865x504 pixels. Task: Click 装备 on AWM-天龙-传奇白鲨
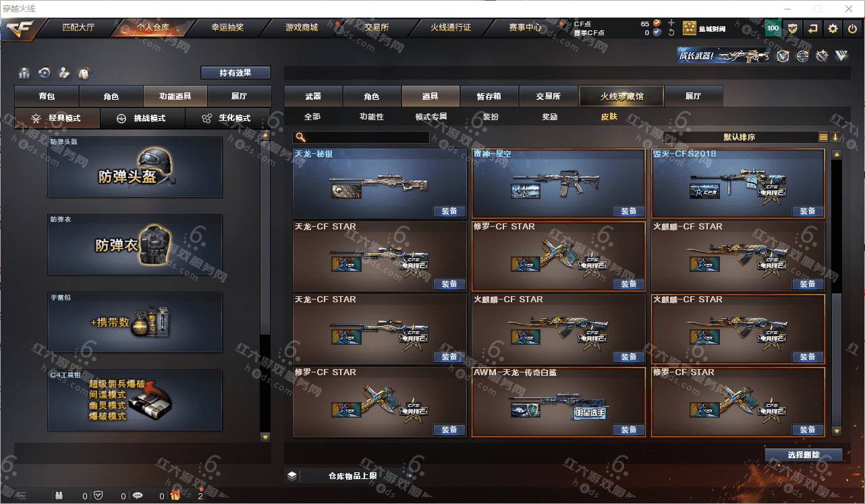[x=628, y=430]
